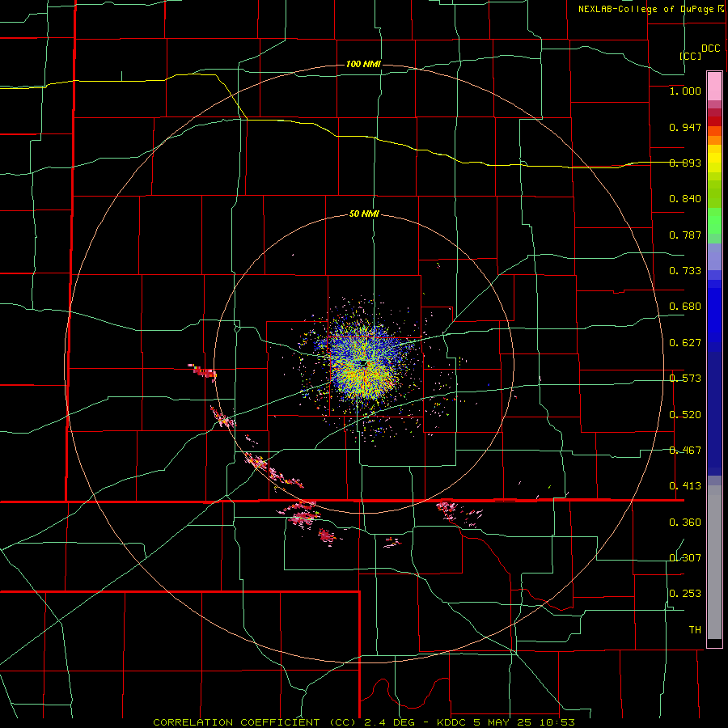Click the 0.360 color scale value
The image size is (728, 728).
tap(685, 523)
